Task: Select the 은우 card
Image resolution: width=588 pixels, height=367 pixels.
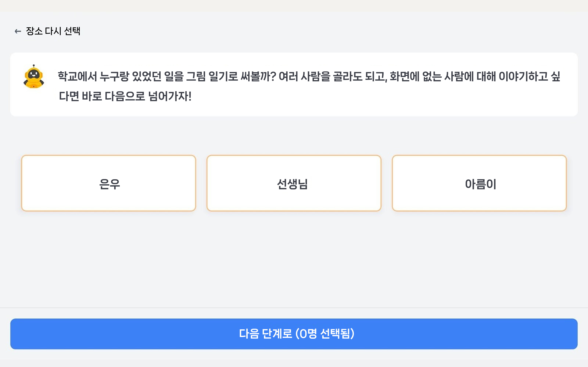Action: point(109,183)
